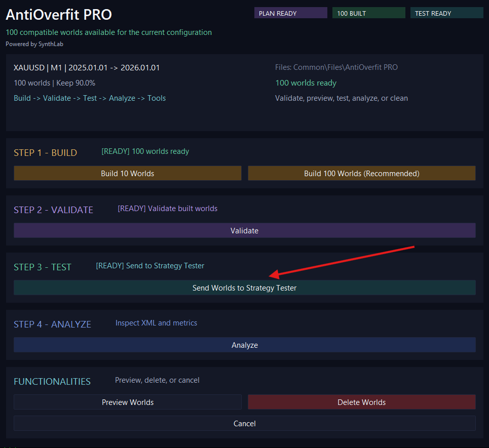This screenshot has width=489, height=448.
Task: Click the FUNCTIONALITIES heading
Action: (52, 381)
